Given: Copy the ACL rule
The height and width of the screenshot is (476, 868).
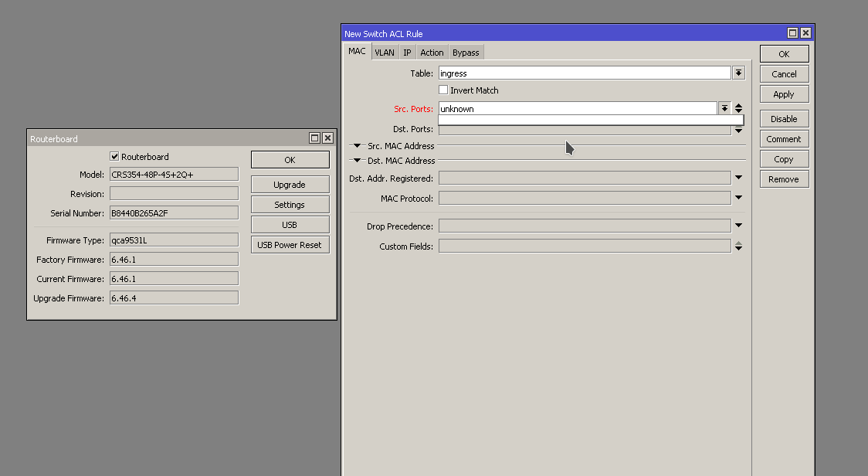Looking at the screenshot, I should point(785,159).
